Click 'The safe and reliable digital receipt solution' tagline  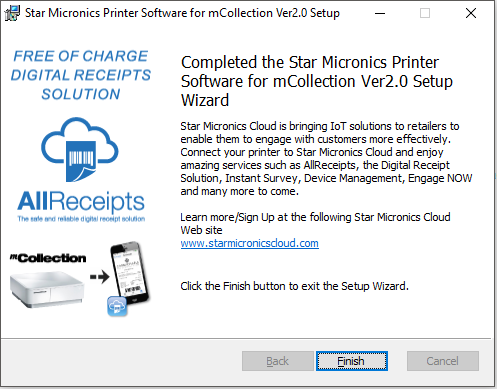(81, 219)
